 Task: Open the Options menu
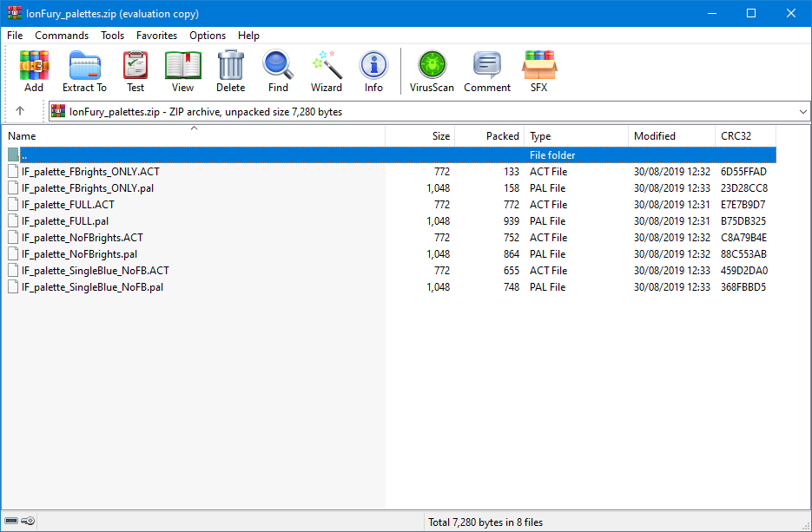(208, 36)
